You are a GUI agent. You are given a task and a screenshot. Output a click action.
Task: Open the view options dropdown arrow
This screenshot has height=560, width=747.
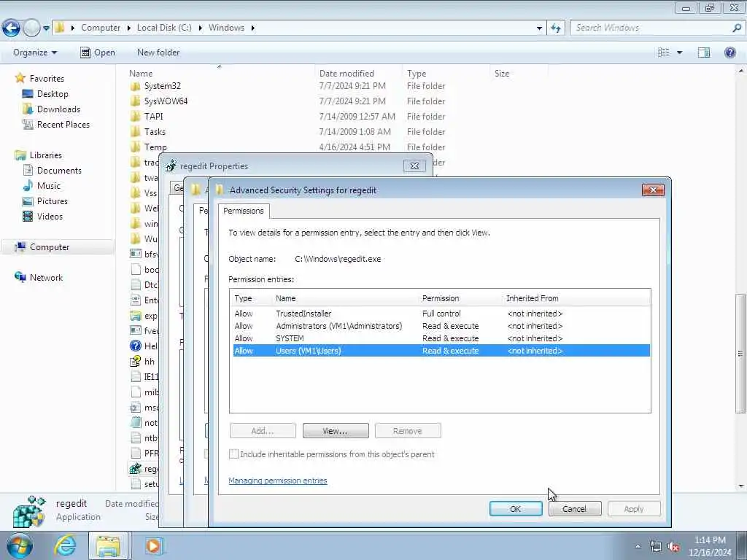(679, 52)
